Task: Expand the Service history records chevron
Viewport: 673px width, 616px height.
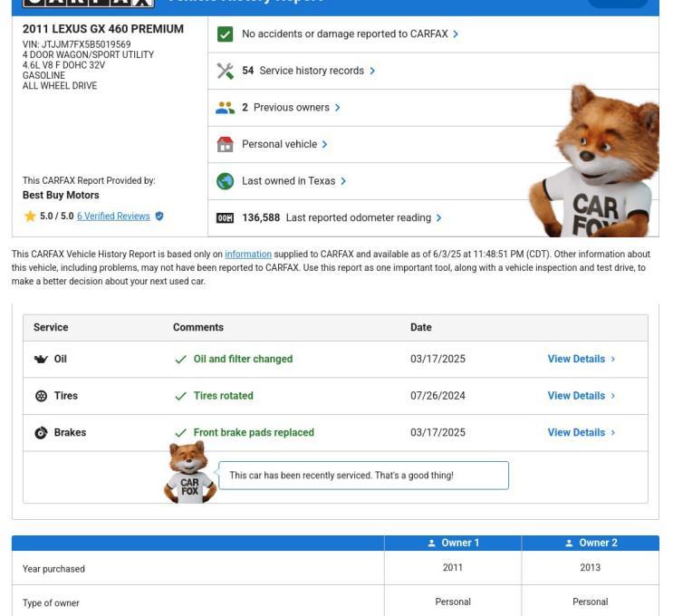Action: pyautogui.click(x=372, y=71)
